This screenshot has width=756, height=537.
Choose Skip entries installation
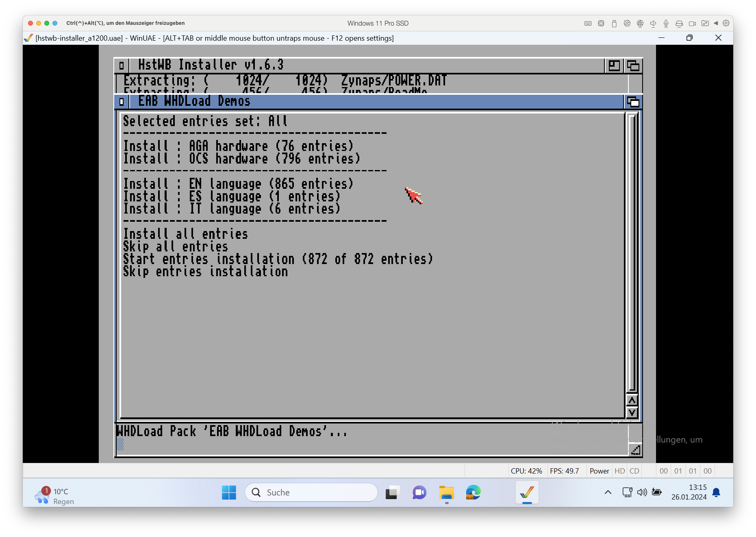[x=205, y=272]
